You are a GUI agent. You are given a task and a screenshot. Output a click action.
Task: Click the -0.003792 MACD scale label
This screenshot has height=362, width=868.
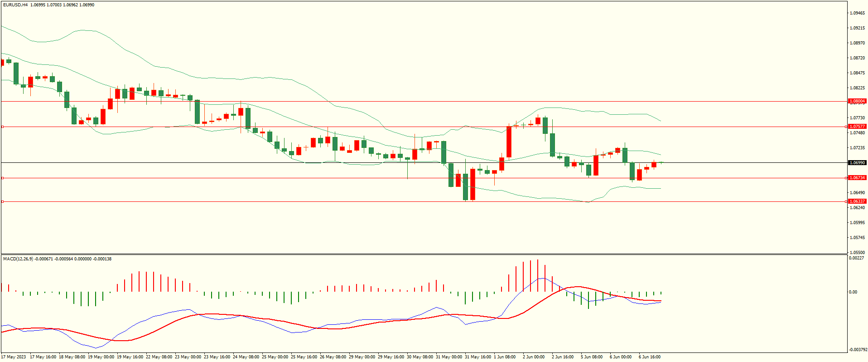pyautogui.click(x=858, y=349)
